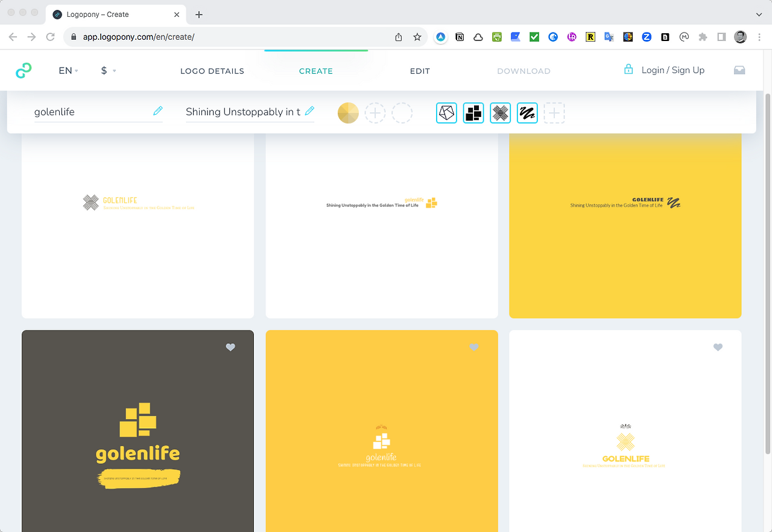This screenshot has height=532, width=772.
Task: Edit company name with pencil icon
Action: pyautogui.click(x=158, y=111)
